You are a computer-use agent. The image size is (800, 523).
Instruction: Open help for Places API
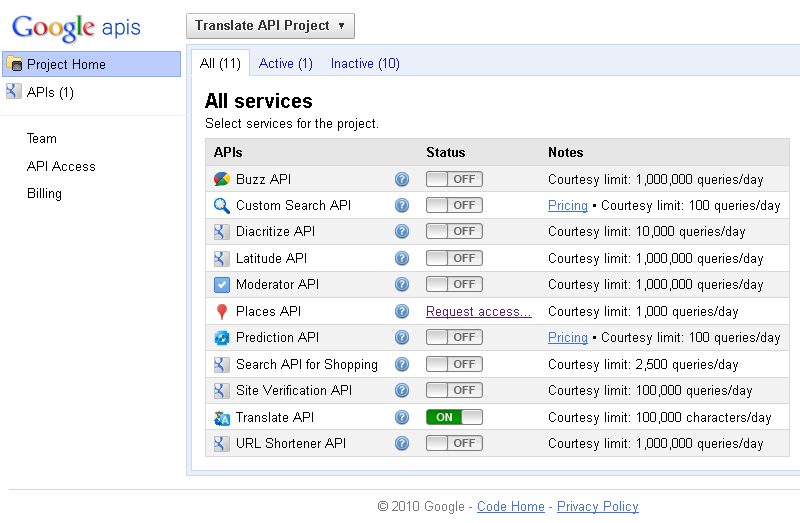tap(402, 311)
